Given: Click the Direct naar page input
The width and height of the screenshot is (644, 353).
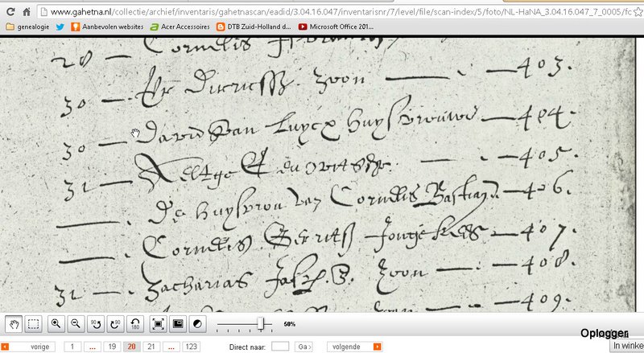Looking at the screenshot, I should 280,347.
